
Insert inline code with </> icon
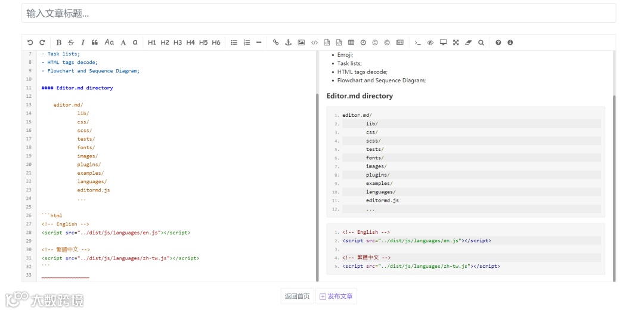(x=314, y=42)
